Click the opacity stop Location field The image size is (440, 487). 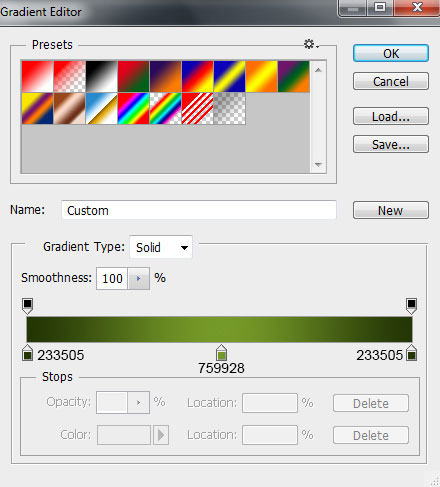(270, 403)
